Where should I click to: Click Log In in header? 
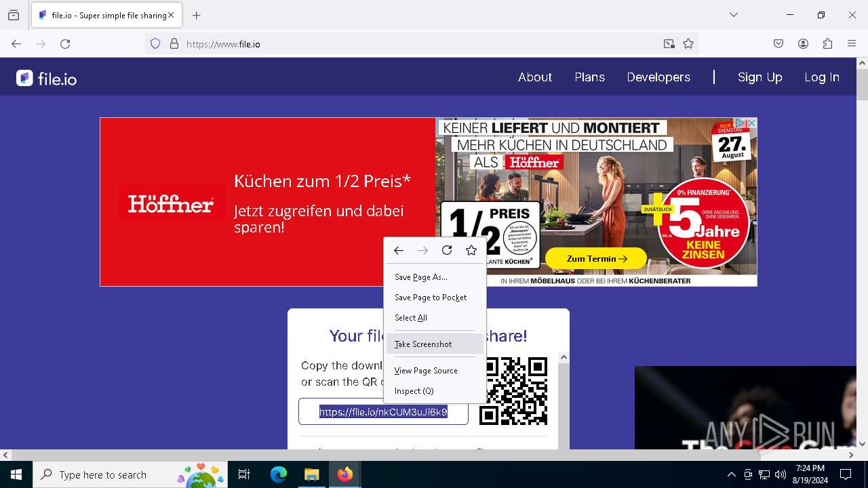[822, 77]
